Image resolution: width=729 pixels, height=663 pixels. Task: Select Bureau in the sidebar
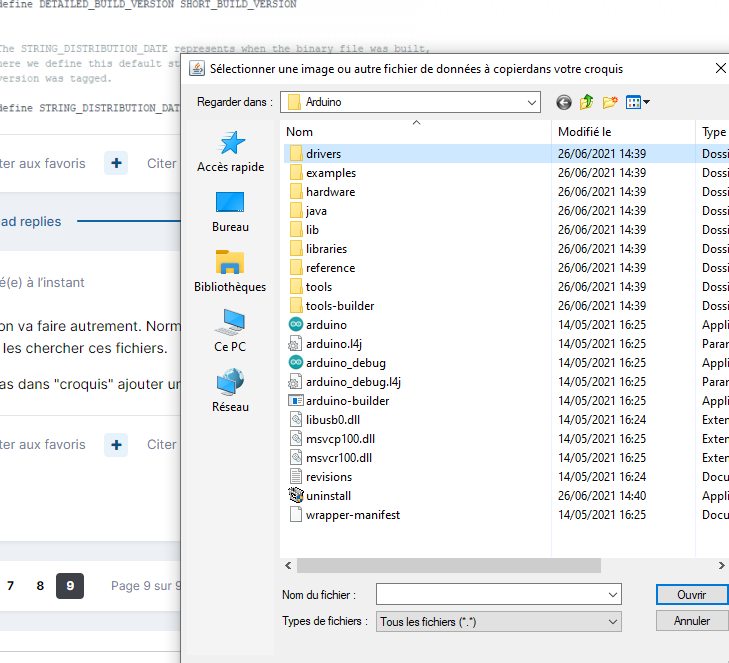[231, 212]
